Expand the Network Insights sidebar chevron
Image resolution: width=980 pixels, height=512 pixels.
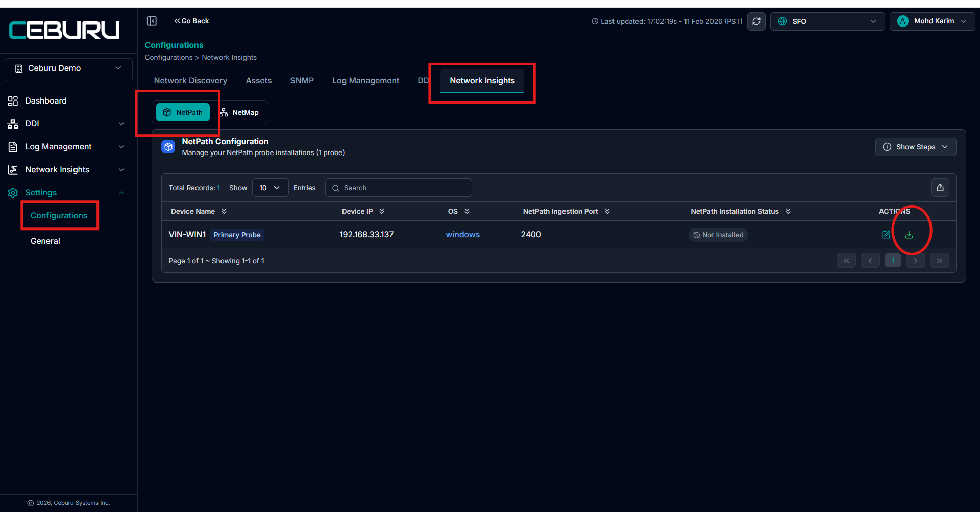tap(121, 170)
